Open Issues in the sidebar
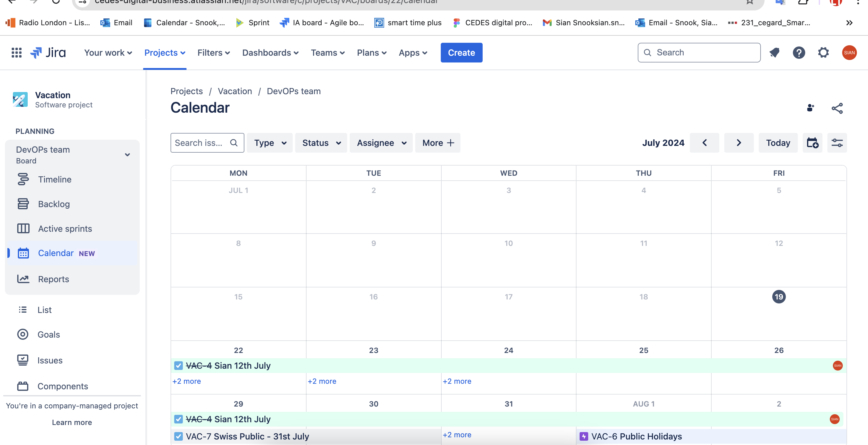The height and width of the screenshot is (445, 868). [72, 360]
